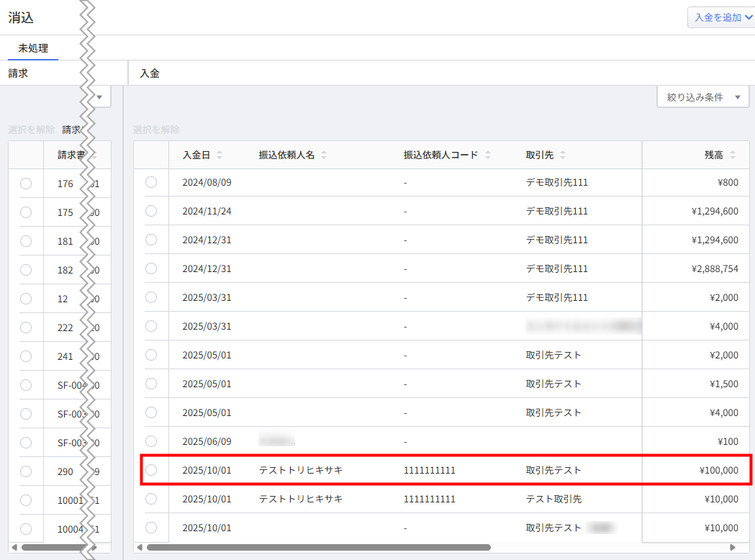Viewport: 755px width, 560px height.
Task: Select radio for ¥100,000 payment dated 2025/10/01
Action: click(151, 470)
